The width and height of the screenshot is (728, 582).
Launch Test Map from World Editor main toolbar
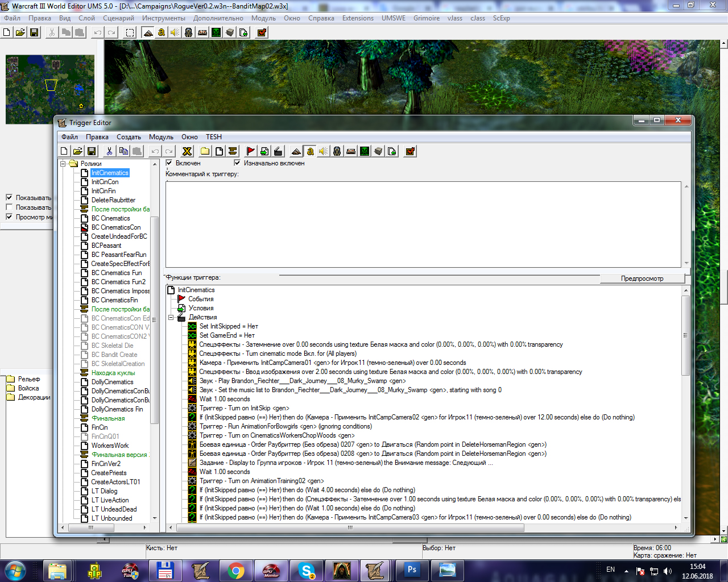coord(262,32)
